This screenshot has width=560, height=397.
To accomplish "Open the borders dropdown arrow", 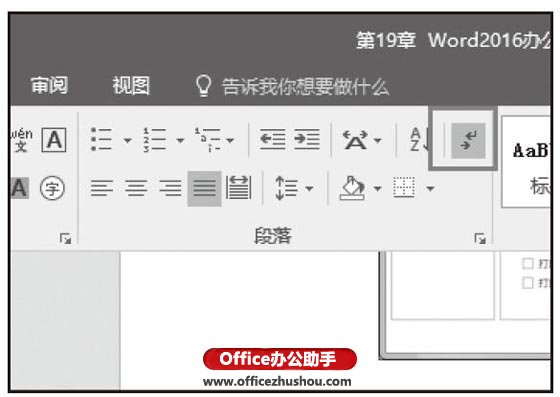I will pyautogui.click(x=430, y=189).
